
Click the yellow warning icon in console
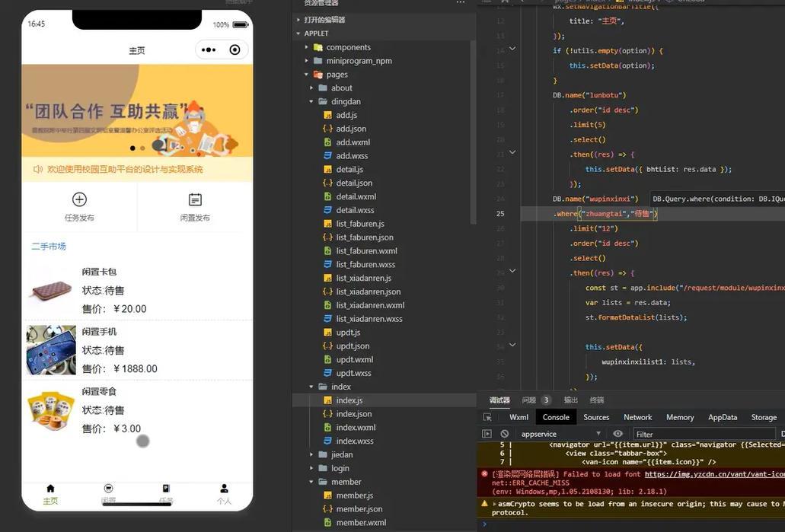pyautogui.click(x=484, y=504)
